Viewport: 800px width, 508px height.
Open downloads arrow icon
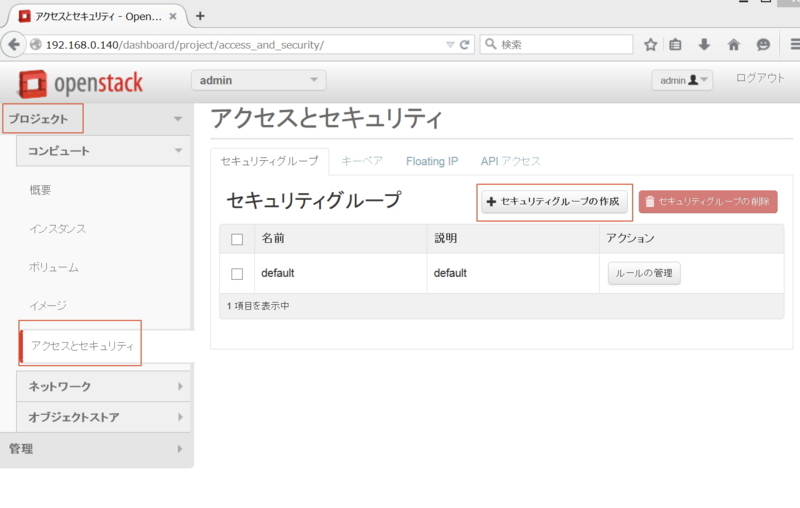(x=704, y=44)
